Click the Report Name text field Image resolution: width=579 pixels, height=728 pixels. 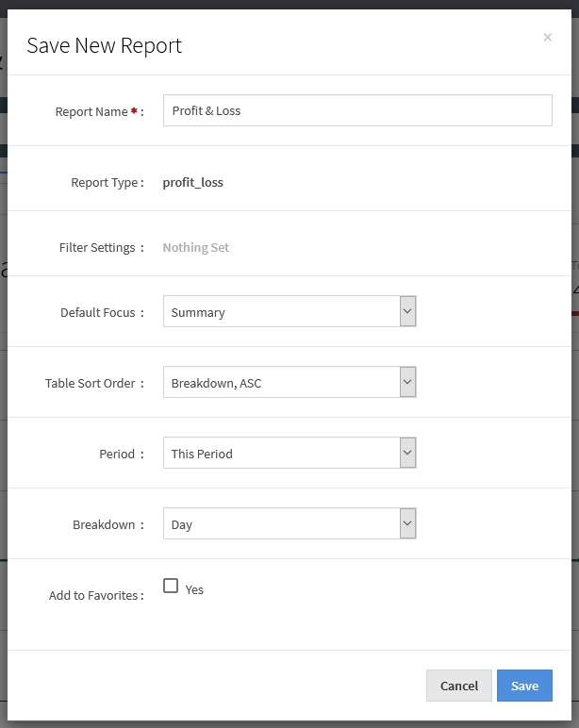pos(356,110)
